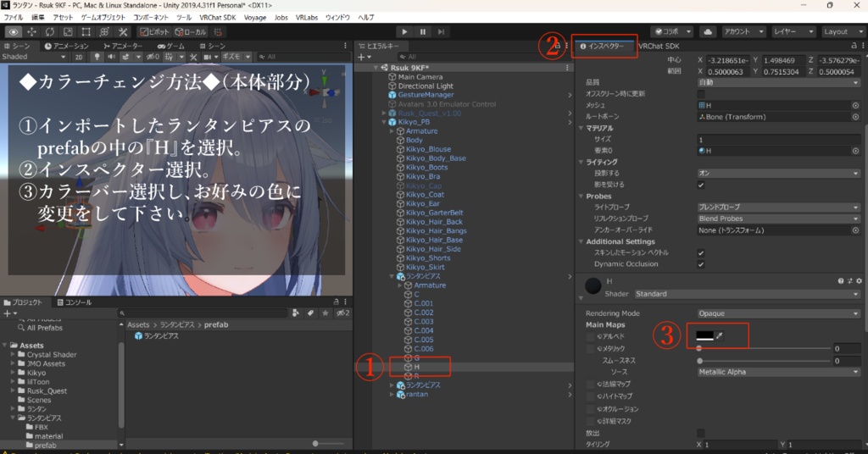The width and height of the screenshot is (868, 454).
Task: Open material H help icon
Action: click(x=840, y=281)
